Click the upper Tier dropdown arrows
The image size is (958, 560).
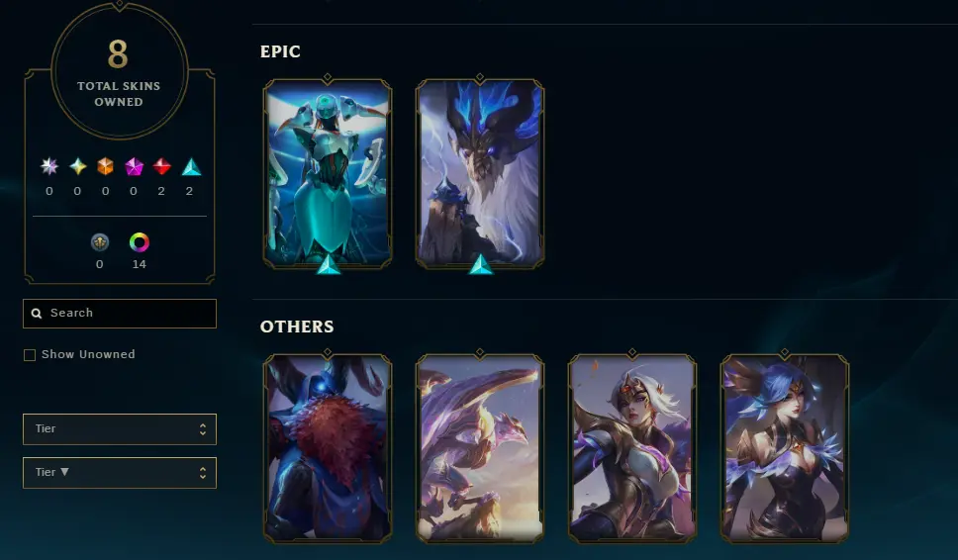pos(203,429)
